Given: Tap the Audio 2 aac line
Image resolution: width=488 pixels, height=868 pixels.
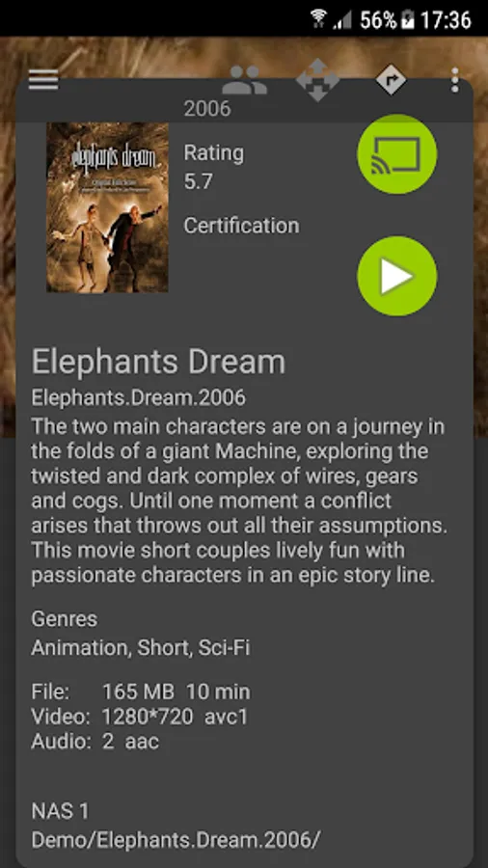Looking at the screenshot, I should (95, 742).
